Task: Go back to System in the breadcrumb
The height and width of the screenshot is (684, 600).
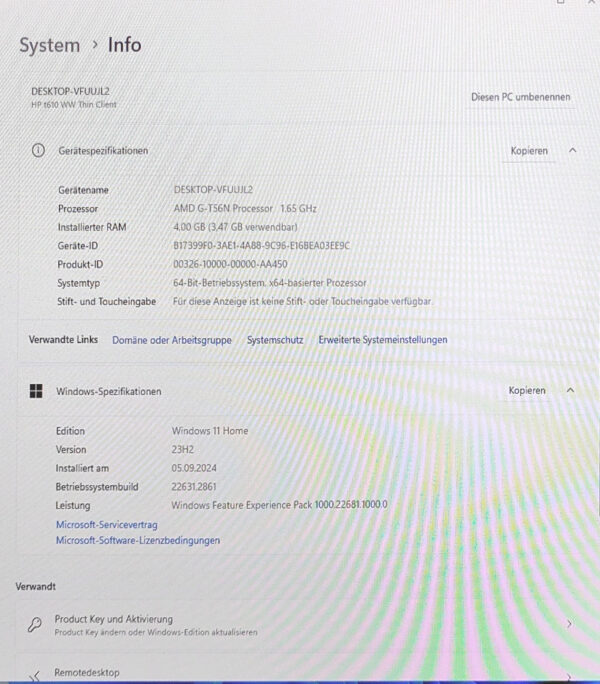Action: pyautogui.click(x=49, y=45)
